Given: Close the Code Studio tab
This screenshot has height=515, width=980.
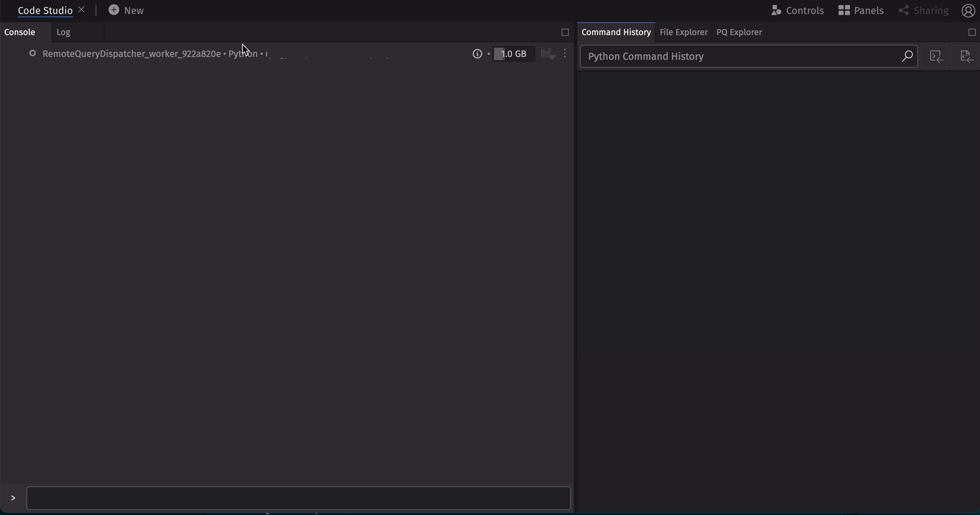Looking at the screenshot, I should [81, 10].
